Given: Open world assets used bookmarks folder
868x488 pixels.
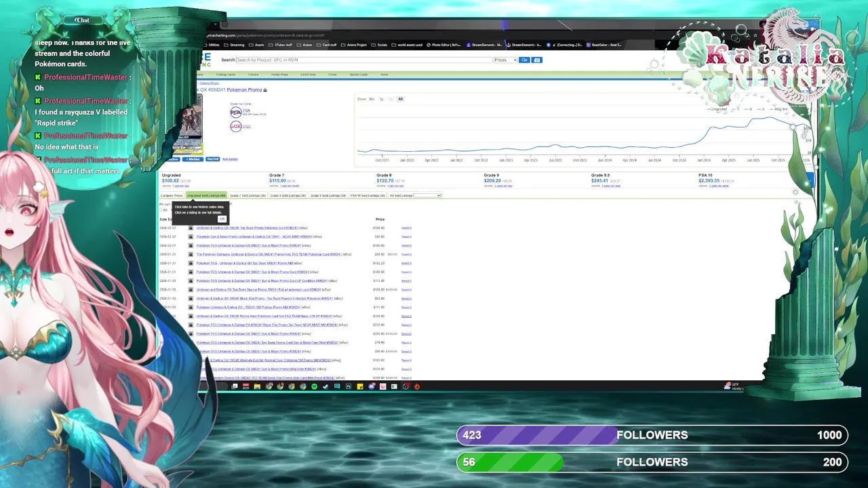Looking at the screenshot, I should click(407, 45).
